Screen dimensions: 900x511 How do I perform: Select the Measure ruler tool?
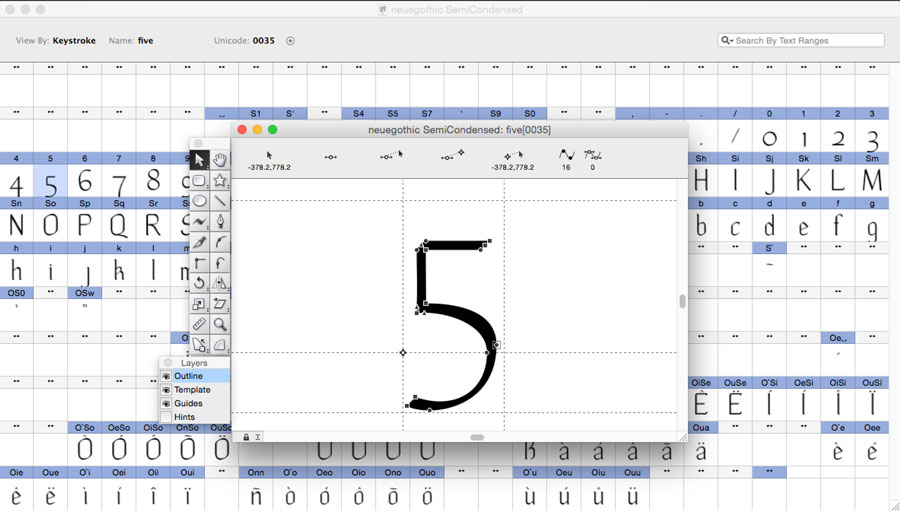[199, 325]
